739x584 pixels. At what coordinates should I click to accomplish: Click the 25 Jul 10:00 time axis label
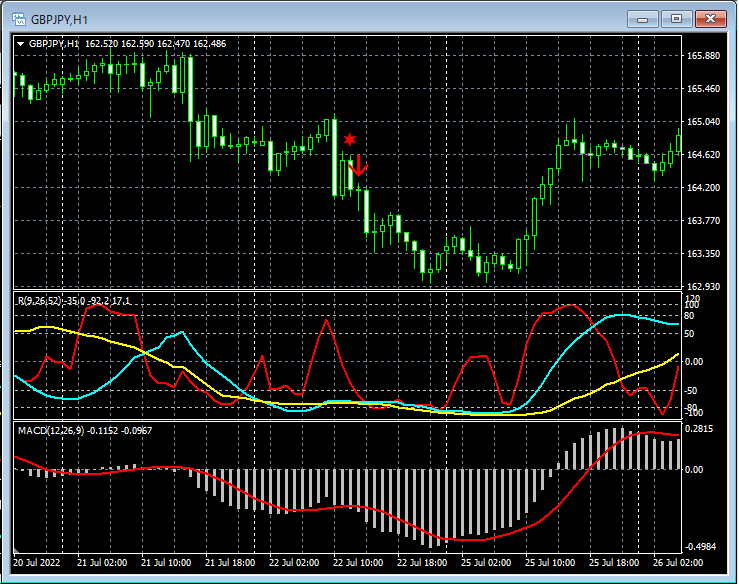(x=550, y=563)
